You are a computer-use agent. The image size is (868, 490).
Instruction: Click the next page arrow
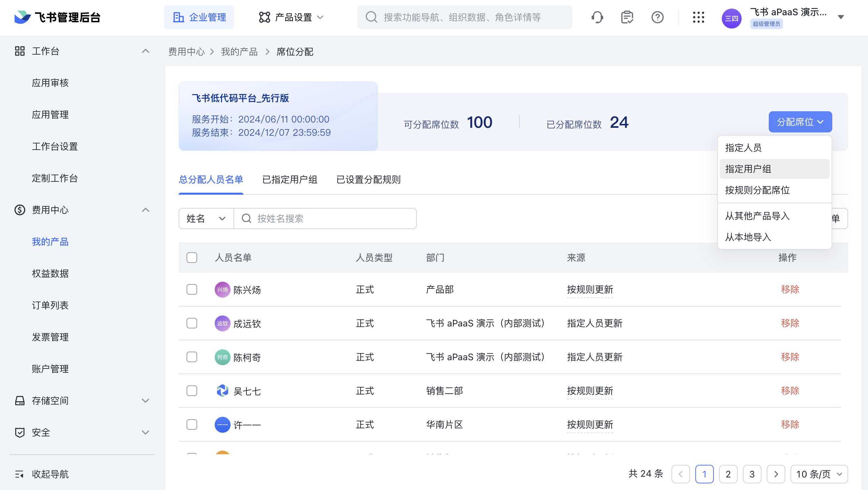click(x=776, y=474)
